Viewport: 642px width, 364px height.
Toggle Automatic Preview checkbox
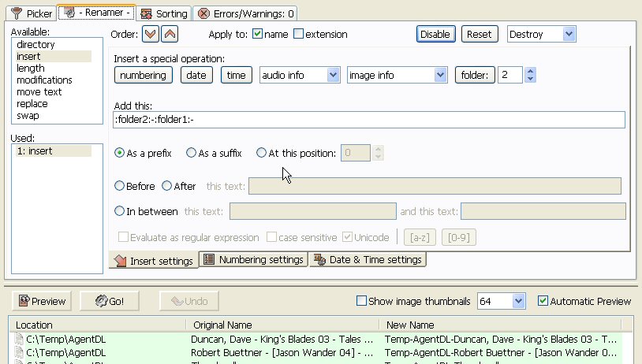tap(543, 301)
